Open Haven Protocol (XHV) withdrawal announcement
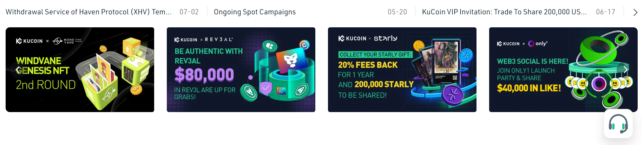 point(88,12)
